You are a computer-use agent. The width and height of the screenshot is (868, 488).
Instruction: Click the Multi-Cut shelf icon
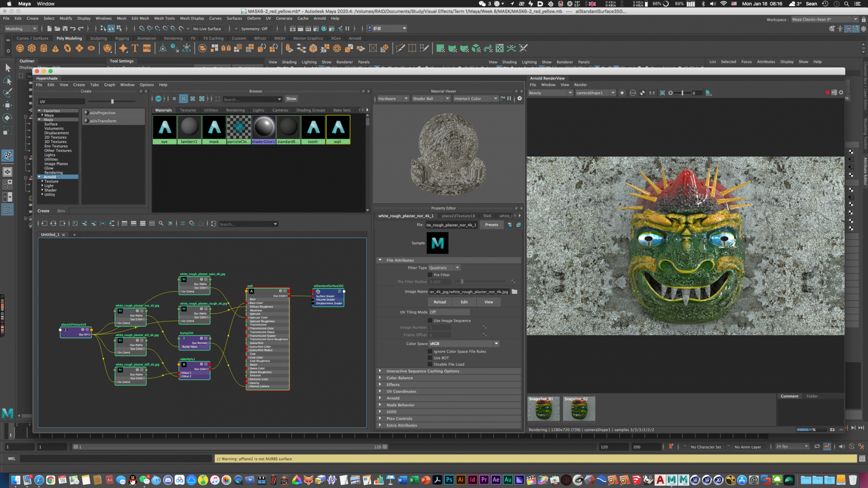pyautogui.click(x=400, y=48)
